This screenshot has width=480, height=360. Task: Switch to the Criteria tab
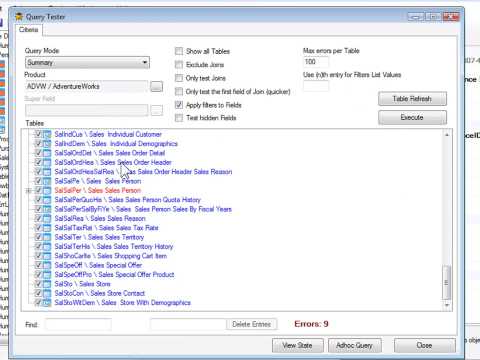point(29,30)
